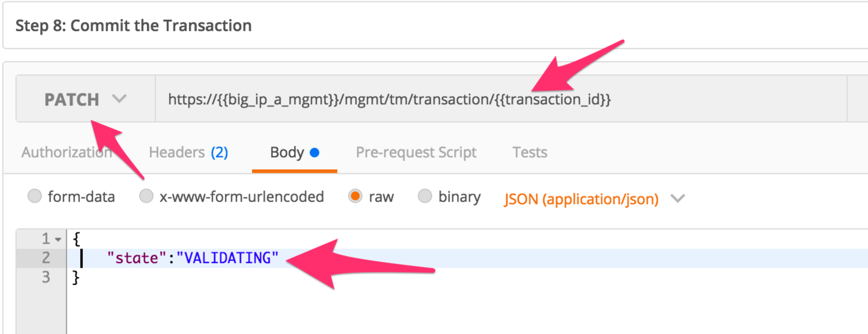Image resolution: width=868 pixels, height=334 pixels.
Task: Click the chevron beside JSON content type
Action: coord(678,198)
